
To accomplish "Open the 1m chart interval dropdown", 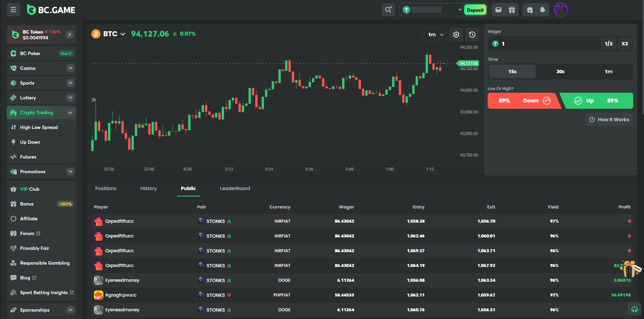I will (x=435, y=35).
